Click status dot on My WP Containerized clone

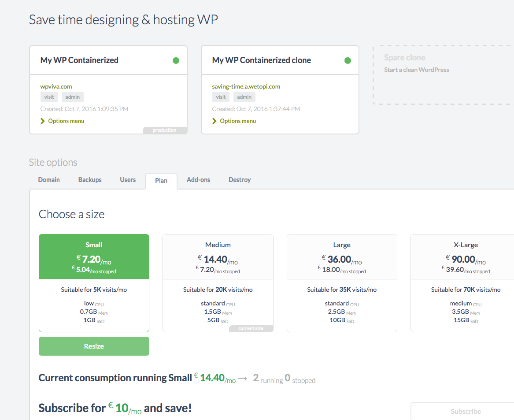click(x=348, y=60)
